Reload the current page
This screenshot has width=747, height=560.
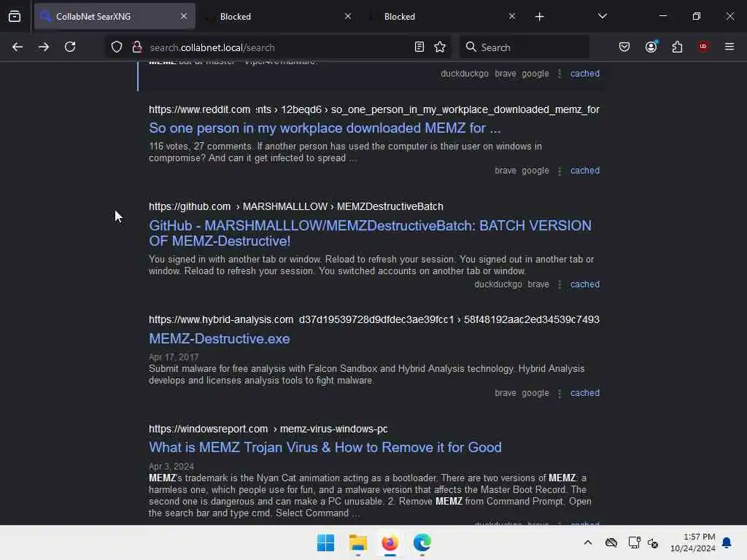click(x=70, y=47)
